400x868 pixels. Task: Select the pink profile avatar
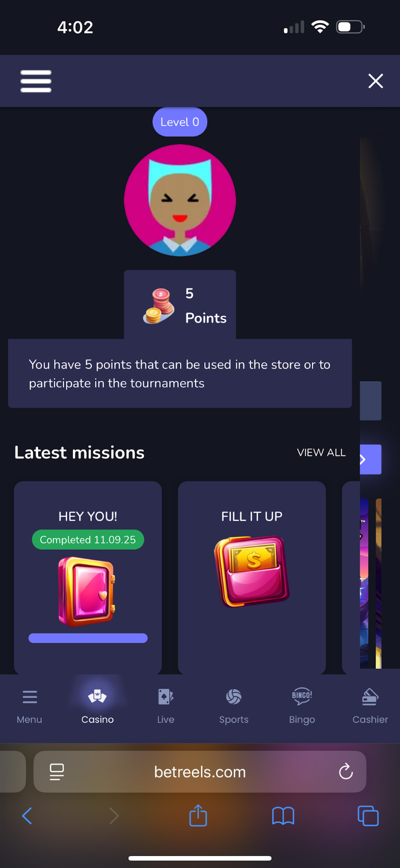(x=180, y=200)
